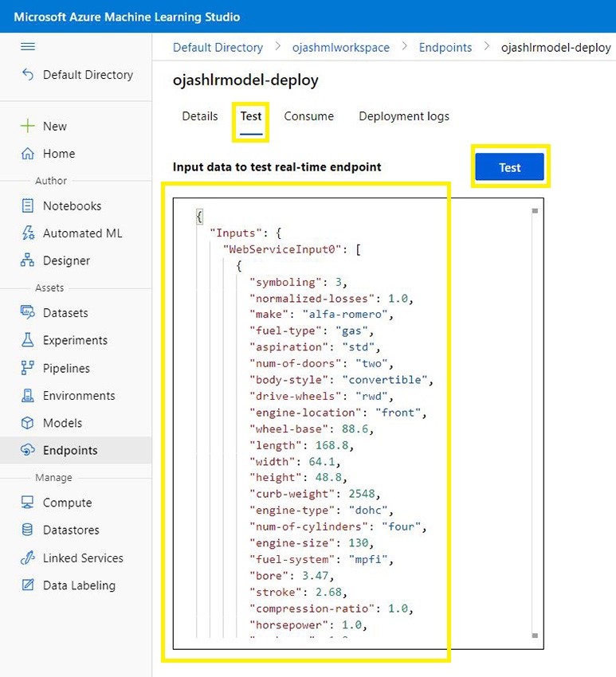The height and width of the screenshot is (677, 616).
Task: Click the "body-style": "convertible" line
Action: point(341,380)
